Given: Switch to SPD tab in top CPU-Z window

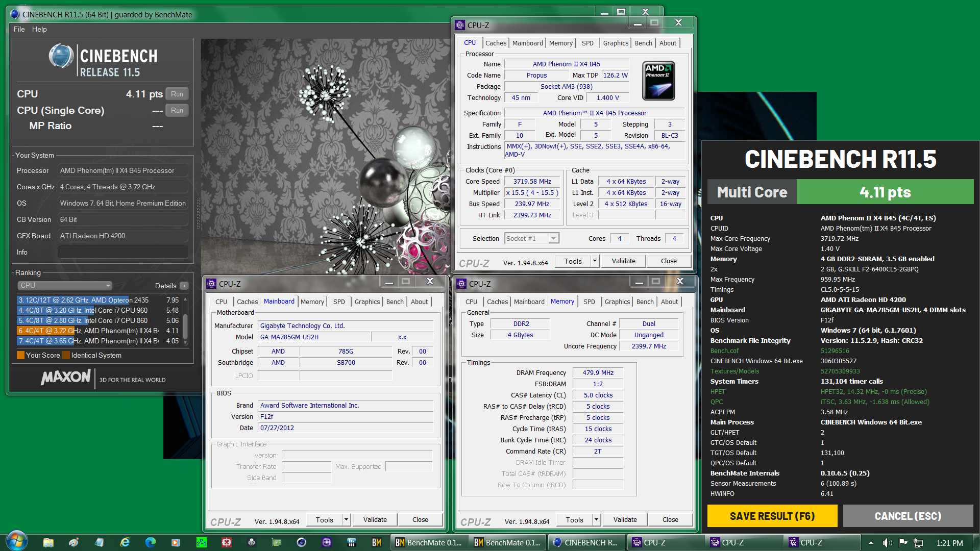Looking at the screenshot, I should 587,43.
